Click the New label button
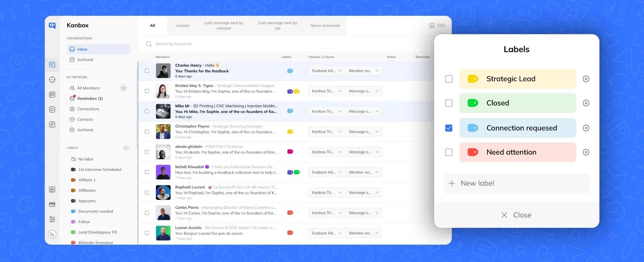The image size is (644, 262). point(517,183)
